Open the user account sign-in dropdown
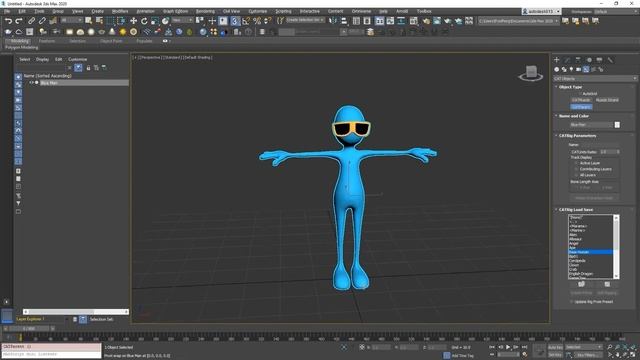Image resolution: width=640 pixels, height=360 pixels. [x=542, y=11]
